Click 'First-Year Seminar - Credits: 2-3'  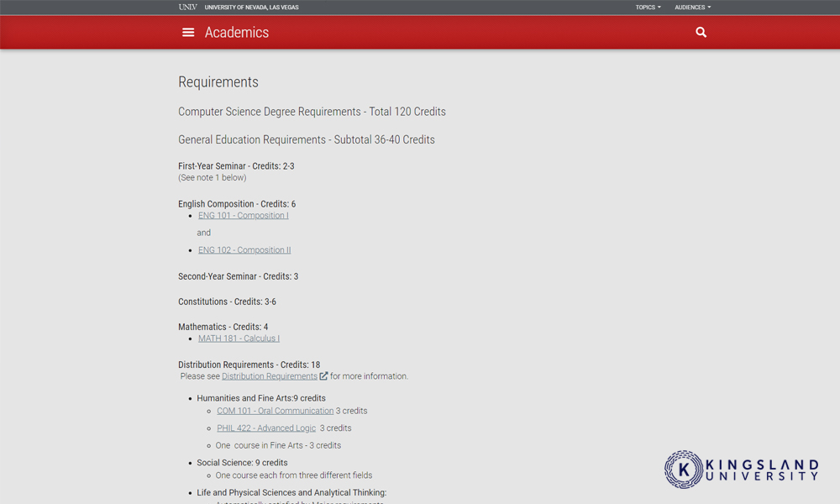pyautogui.click(x=236, y=166)
